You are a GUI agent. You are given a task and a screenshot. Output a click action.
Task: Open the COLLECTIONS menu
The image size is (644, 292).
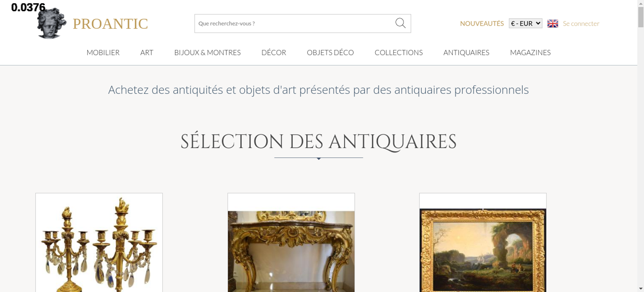(x=399, y=52)
